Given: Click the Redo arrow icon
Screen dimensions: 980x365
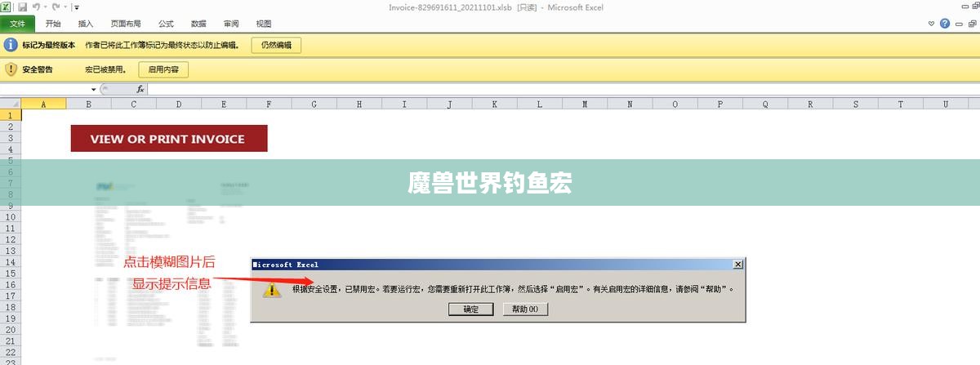Looking at the screenshot, I should pos(56,7).
